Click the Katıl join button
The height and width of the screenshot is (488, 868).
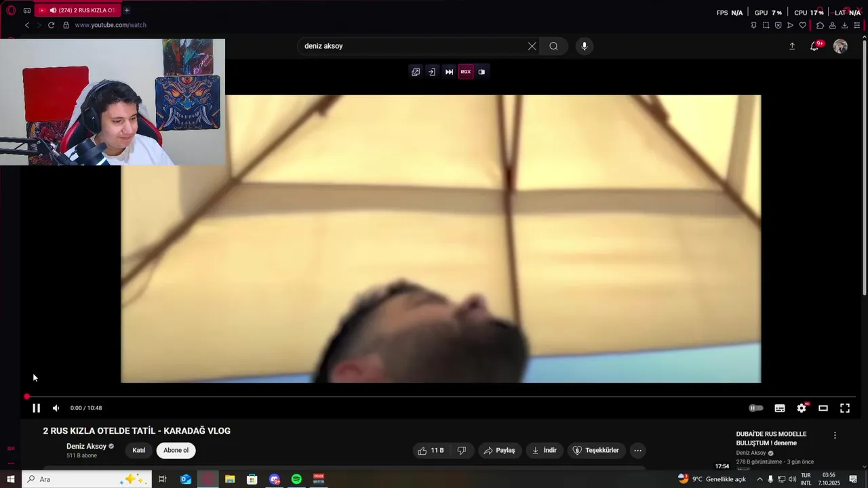[x=139, y=451]
